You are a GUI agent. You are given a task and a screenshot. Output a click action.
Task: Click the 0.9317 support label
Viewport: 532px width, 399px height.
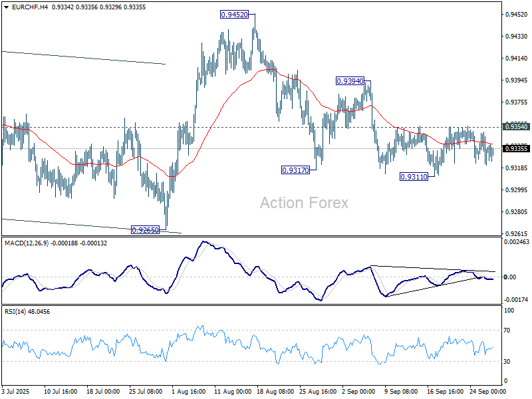coord(295,170)
